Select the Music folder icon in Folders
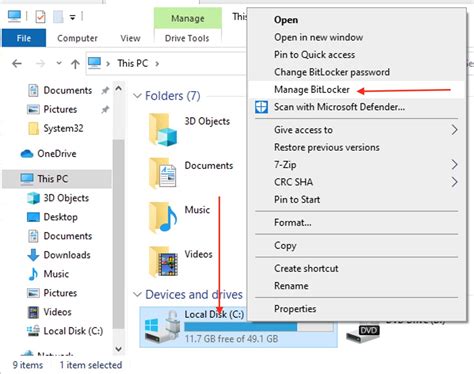The width and height of the screenshot is (474, 374). coord(163,217)
